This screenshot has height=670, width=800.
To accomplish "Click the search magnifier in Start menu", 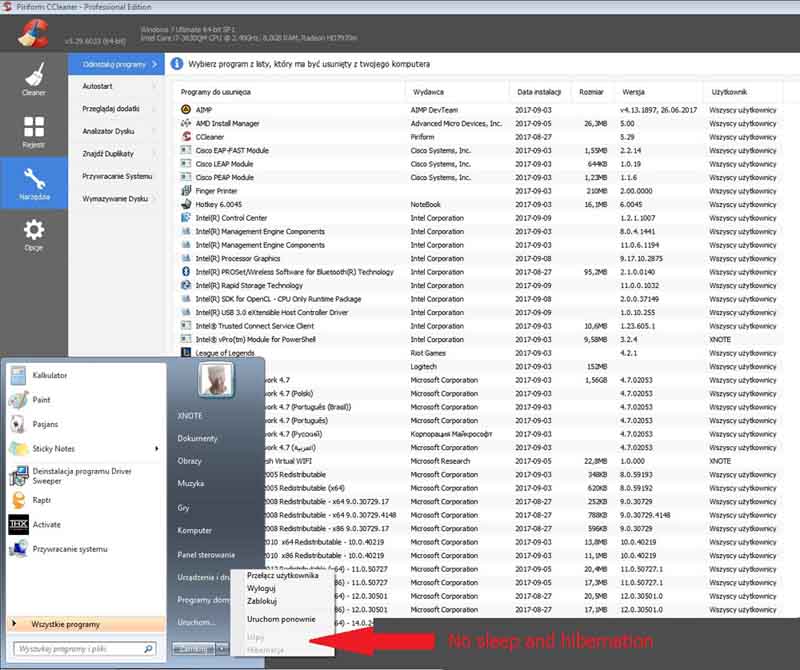I will pos(148,649).
